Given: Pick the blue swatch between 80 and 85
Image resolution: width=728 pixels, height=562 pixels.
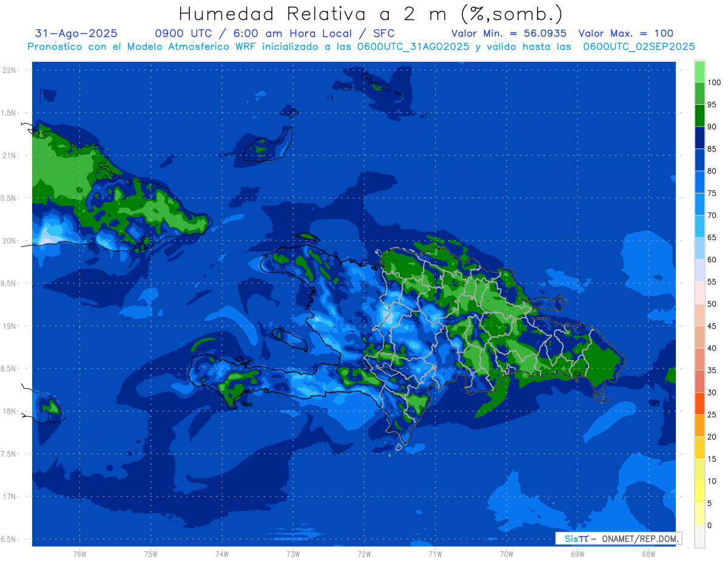Looking at the screenshot, I should coord(699,160).
